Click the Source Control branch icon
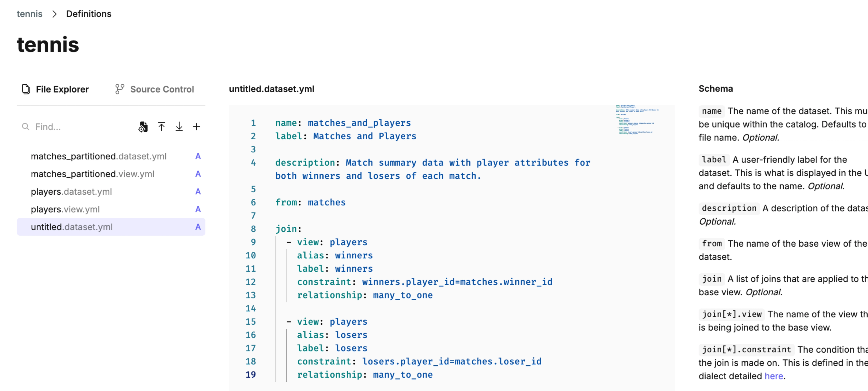 (x=120, y=89)
